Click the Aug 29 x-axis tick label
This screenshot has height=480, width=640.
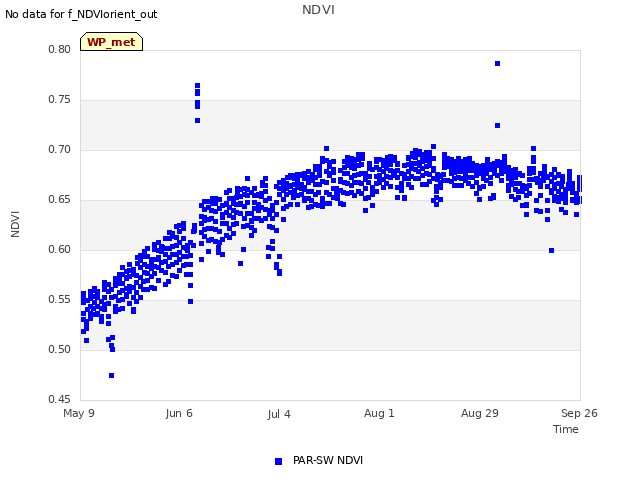[480, 413]
